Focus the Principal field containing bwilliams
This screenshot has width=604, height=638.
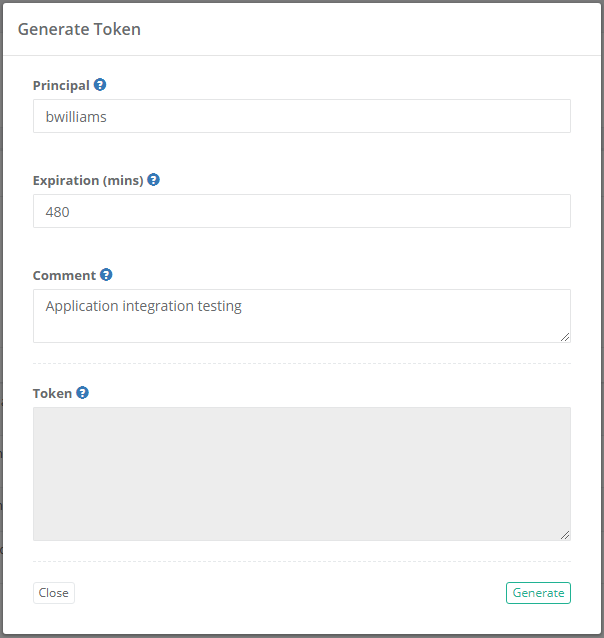click(x=301, y=116)
